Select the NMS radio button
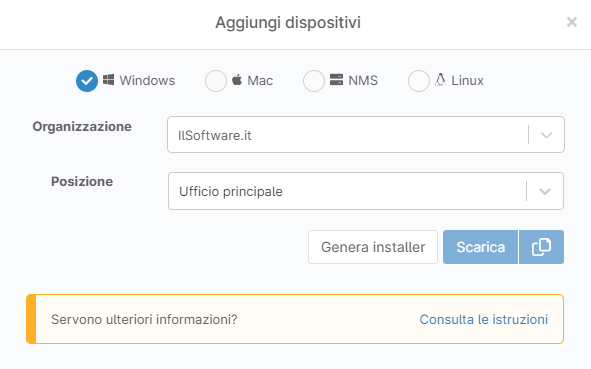This screenshot has width=591, height=369. (314, 81)
